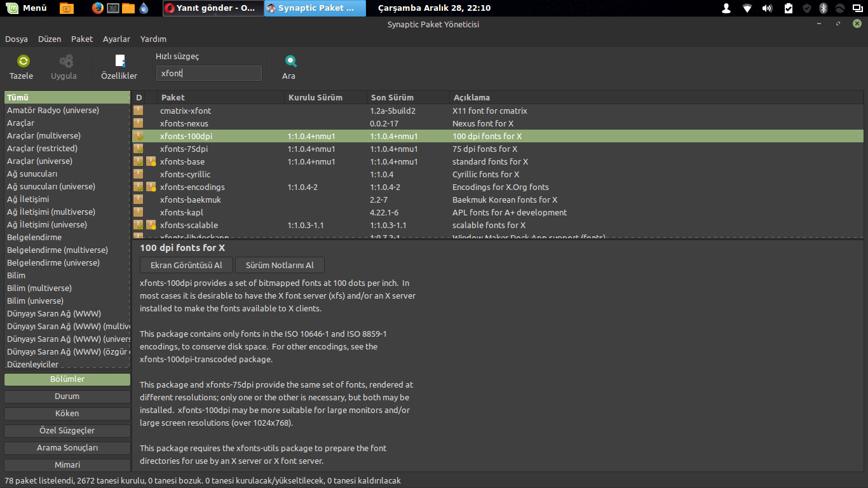Screen dimensions: 868x488
Task: Select the Belgelendirme section
Action: click(x=67, y=238)
